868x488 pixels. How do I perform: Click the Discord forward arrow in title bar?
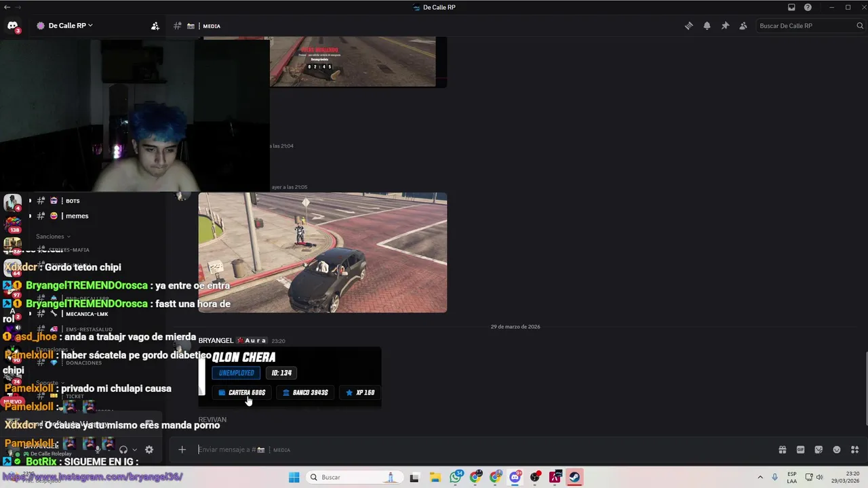click(18, 7)
